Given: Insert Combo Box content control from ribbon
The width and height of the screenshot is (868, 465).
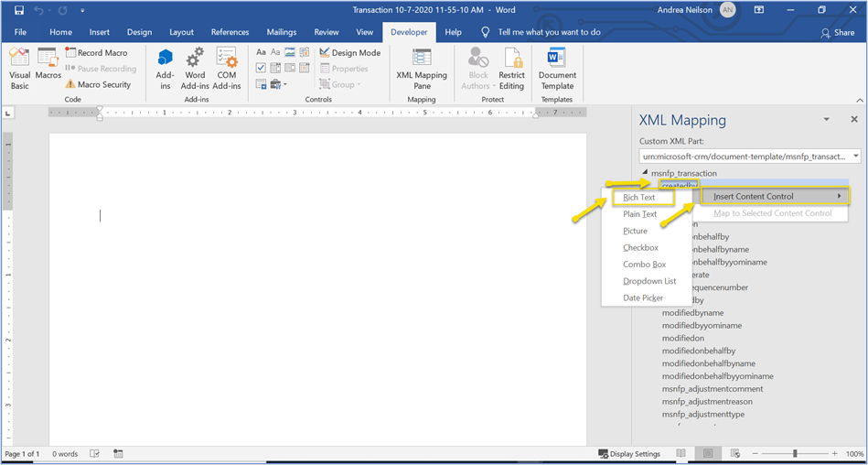Looking at the screenshot, I should (275, 68).
